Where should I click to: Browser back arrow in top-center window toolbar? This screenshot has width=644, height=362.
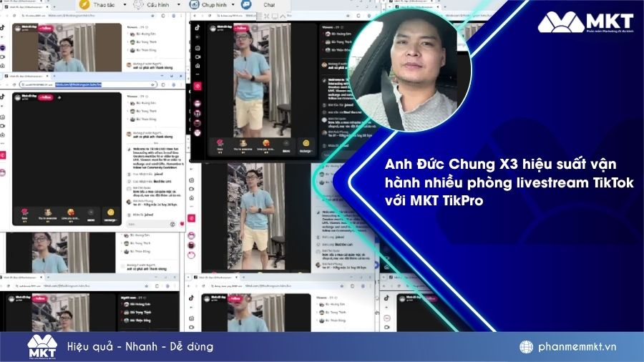pos(195,16)
